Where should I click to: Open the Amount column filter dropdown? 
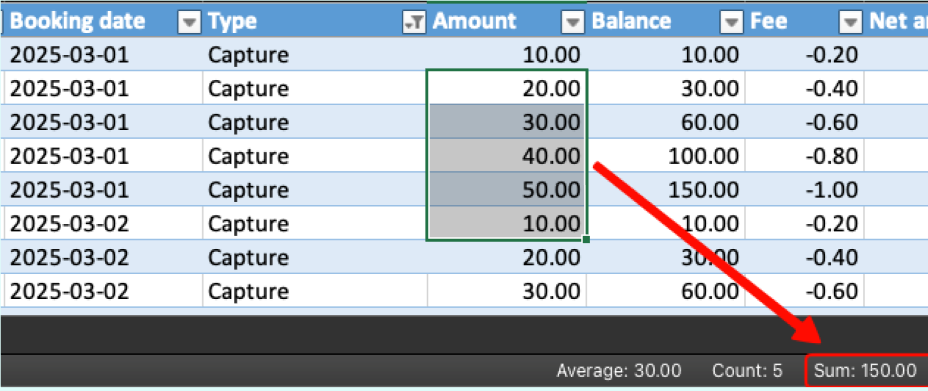pos(573,22)
